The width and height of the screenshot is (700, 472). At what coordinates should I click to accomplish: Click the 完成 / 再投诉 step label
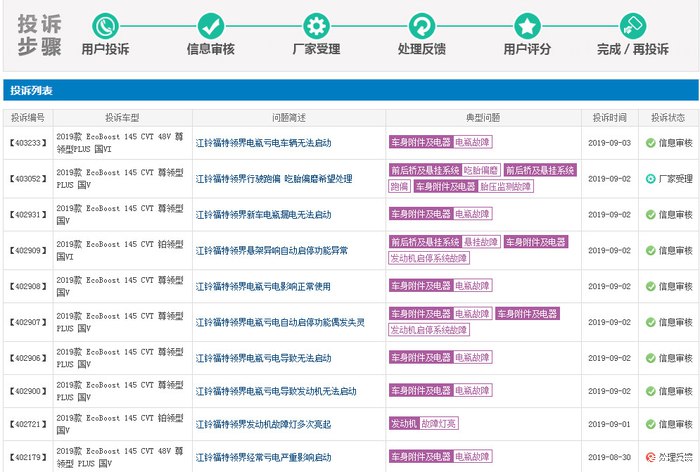633,49
